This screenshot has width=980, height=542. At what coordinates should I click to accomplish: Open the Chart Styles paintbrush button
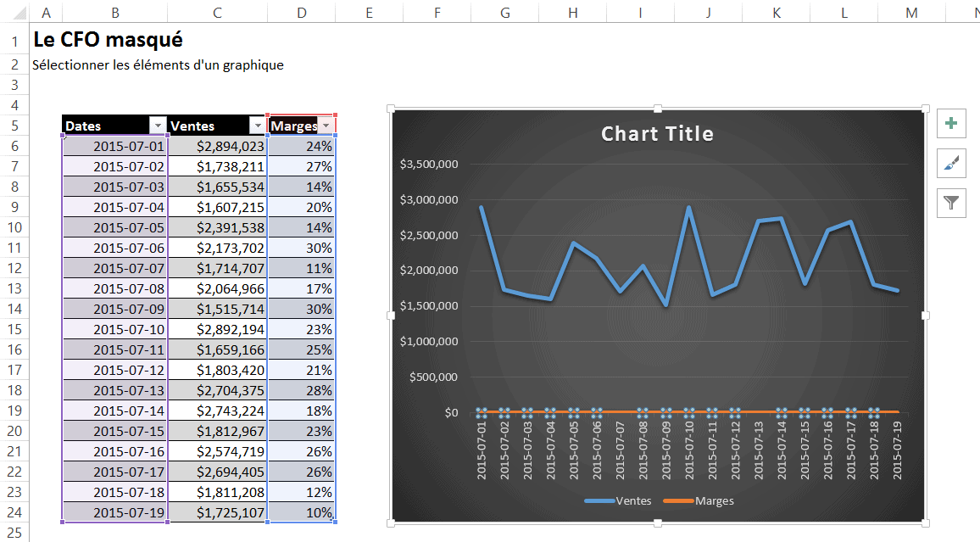click(x=951, y=163)
